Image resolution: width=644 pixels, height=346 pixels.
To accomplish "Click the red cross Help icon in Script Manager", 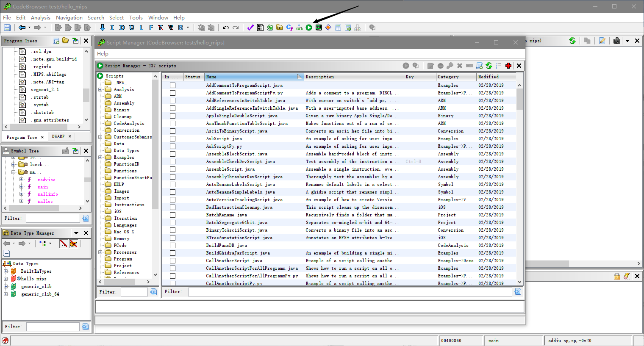I will [508, 66].
